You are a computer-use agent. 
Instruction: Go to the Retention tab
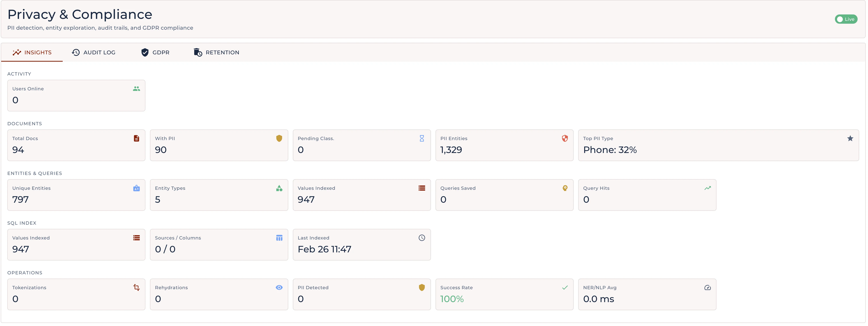(x=216, y=52)
